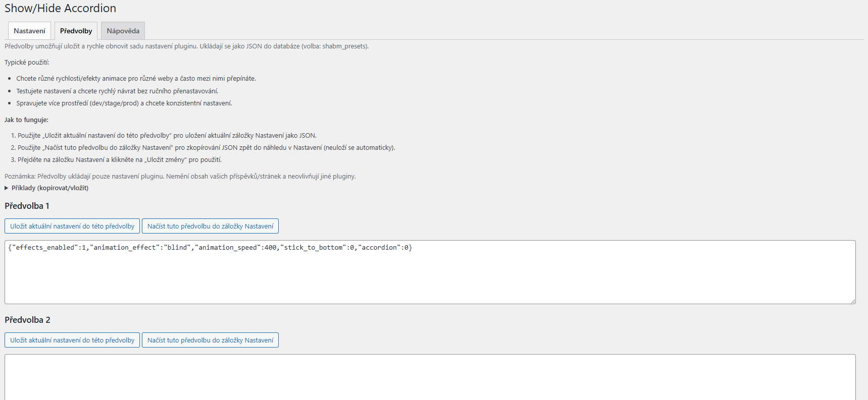Screen dimensions: 868x400
Task: Click the bullet about dev/stage/prod environments
Action: click(124, 103)
